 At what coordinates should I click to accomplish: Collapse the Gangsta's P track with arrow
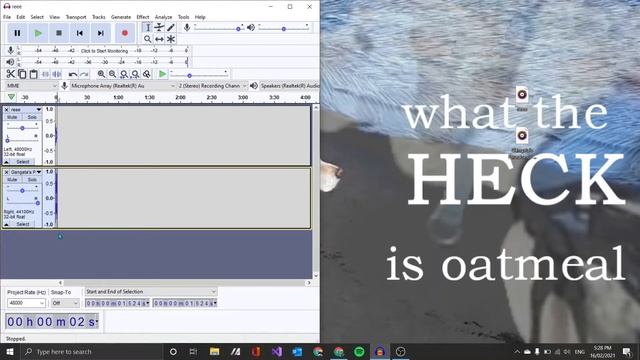coord(7,224)
